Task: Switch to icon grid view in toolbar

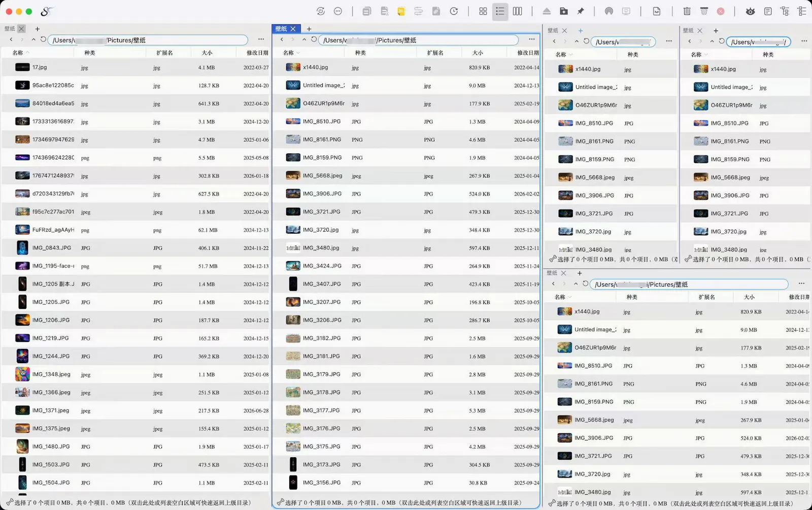Action: point(483,11)
